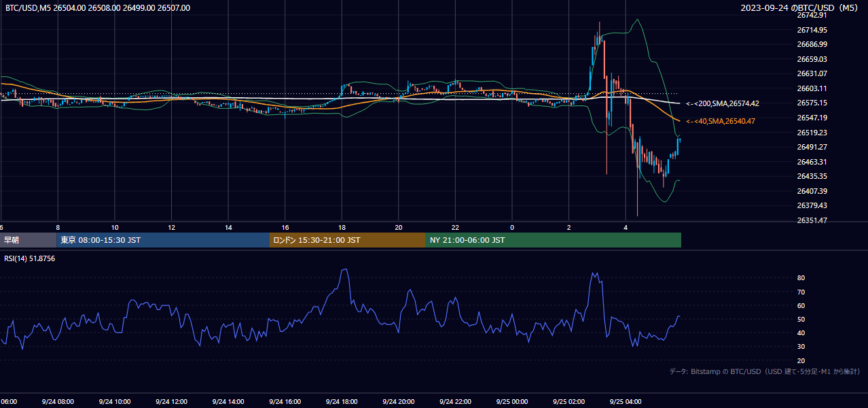Click price axis value 26463.31

pyautogui.click(x=812, y=162)
